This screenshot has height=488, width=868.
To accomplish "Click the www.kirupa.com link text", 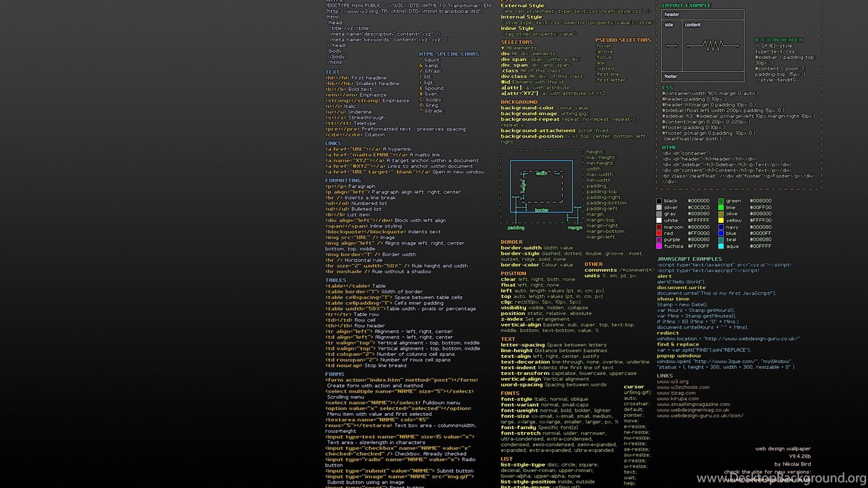I will click(x=678, y=398).
